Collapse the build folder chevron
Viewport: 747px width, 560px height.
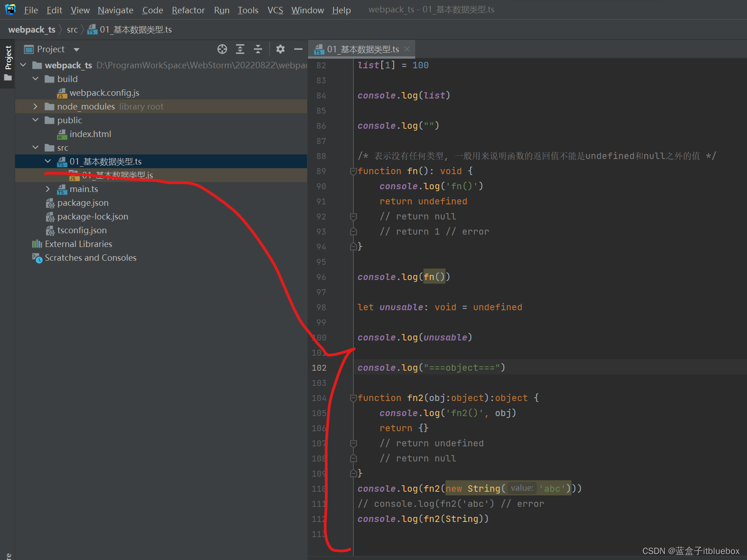pos(36,79)
